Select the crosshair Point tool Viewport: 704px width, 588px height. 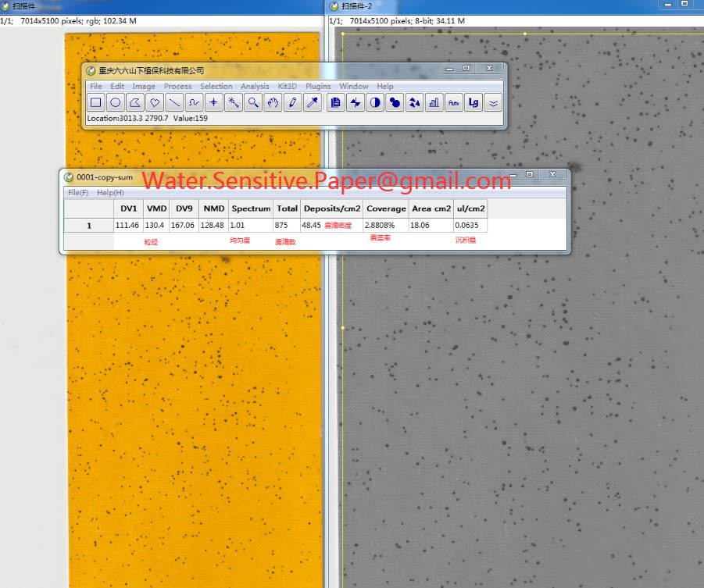(214, 103)
